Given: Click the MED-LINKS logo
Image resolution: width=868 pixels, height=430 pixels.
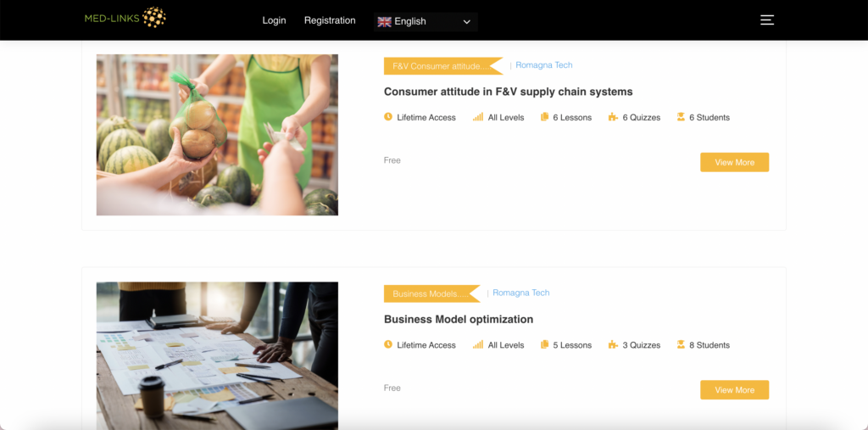Looking at the screenshot, I should (125, 18).
